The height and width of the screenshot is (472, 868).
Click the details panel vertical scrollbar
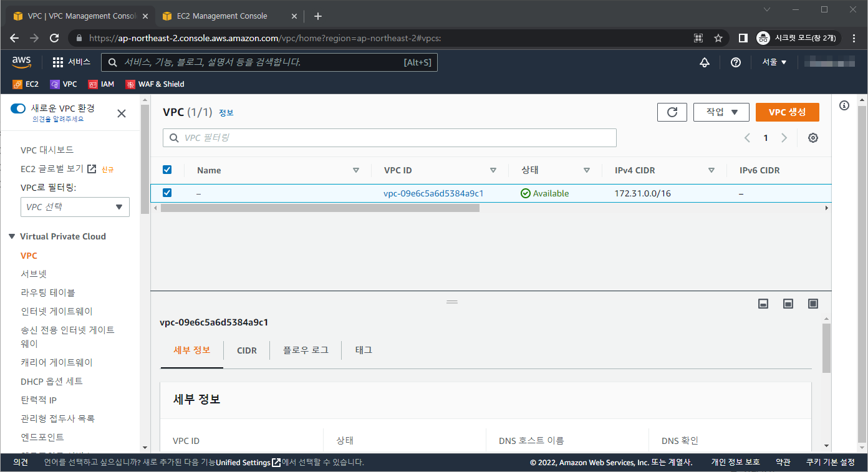pos(827,348)
